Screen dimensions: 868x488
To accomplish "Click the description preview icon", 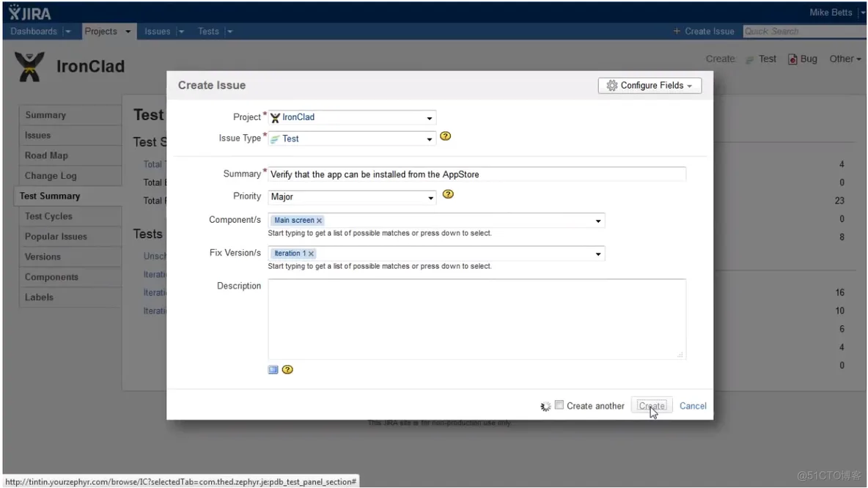I will click(273, 369).
